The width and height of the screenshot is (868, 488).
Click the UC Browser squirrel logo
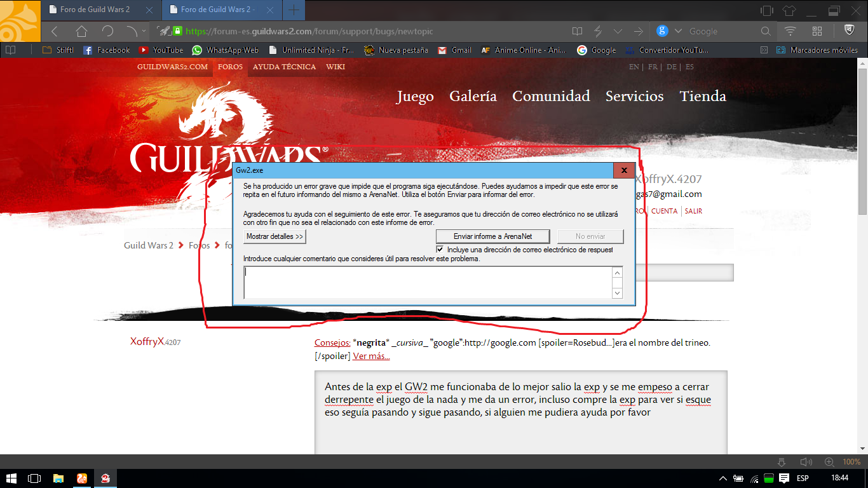[19, 20]
